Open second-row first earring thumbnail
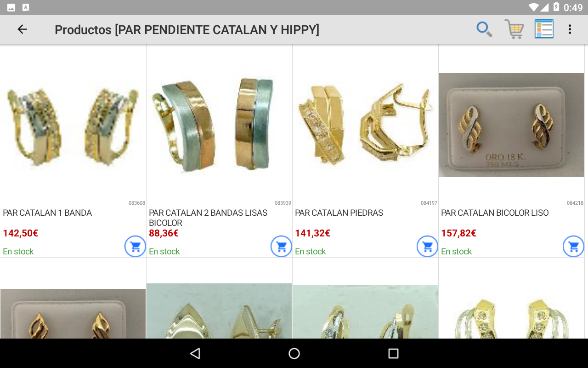The height and width of the screenshot is (368, 588). 73,314
